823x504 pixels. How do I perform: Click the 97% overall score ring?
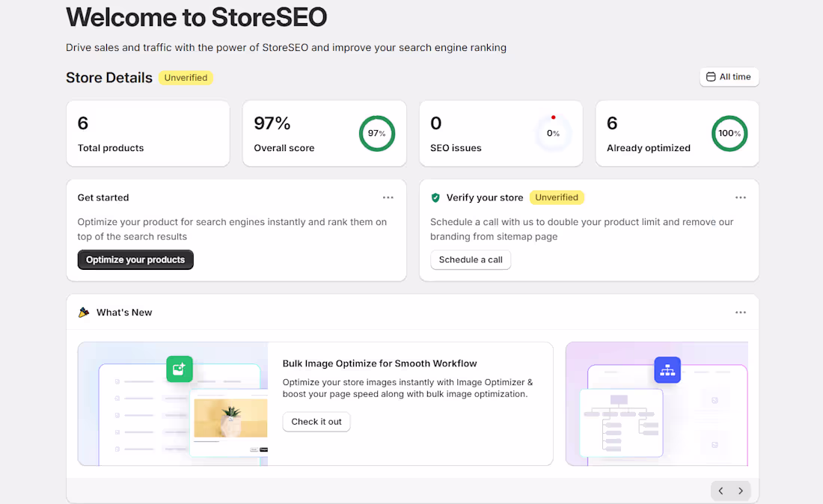pos(377,133)
